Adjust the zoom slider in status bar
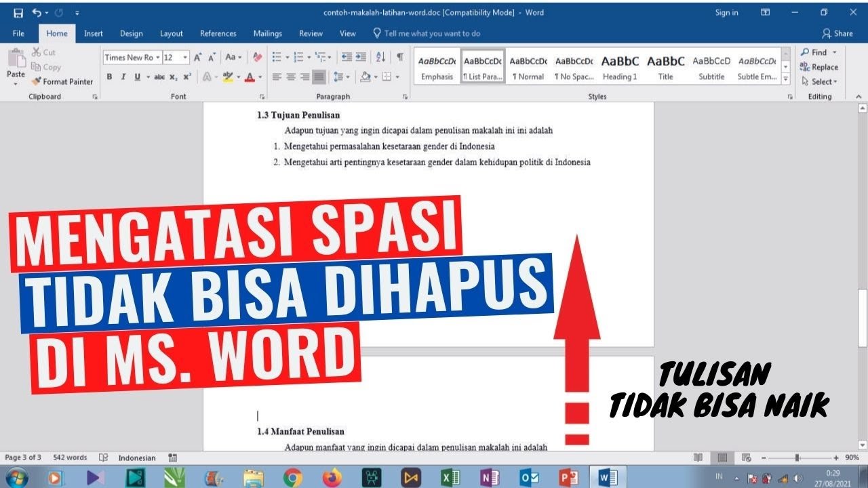 (797, 458)
